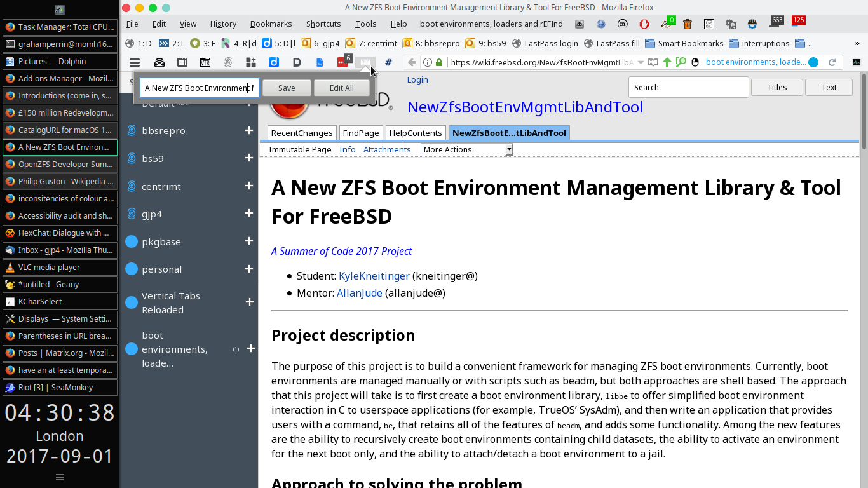Show site information via the circled i icon
This screenshot has width=868, height=488.
click(x=428, y=62)
